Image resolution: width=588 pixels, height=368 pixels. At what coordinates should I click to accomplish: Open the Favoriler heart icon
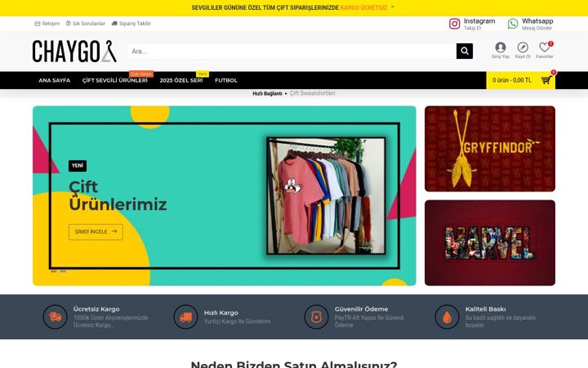(544, 47)
